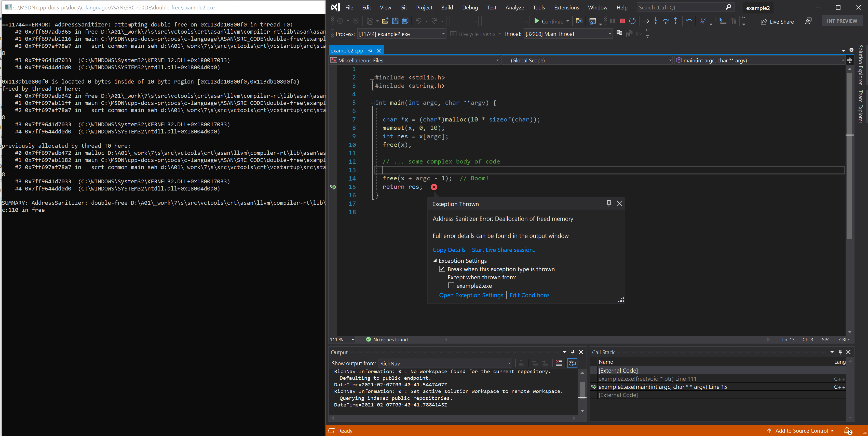The width and height of the screenshot is (868, 436).
Task: Select the Thread dropdown in debug toolbar
Action: (567, 34)
